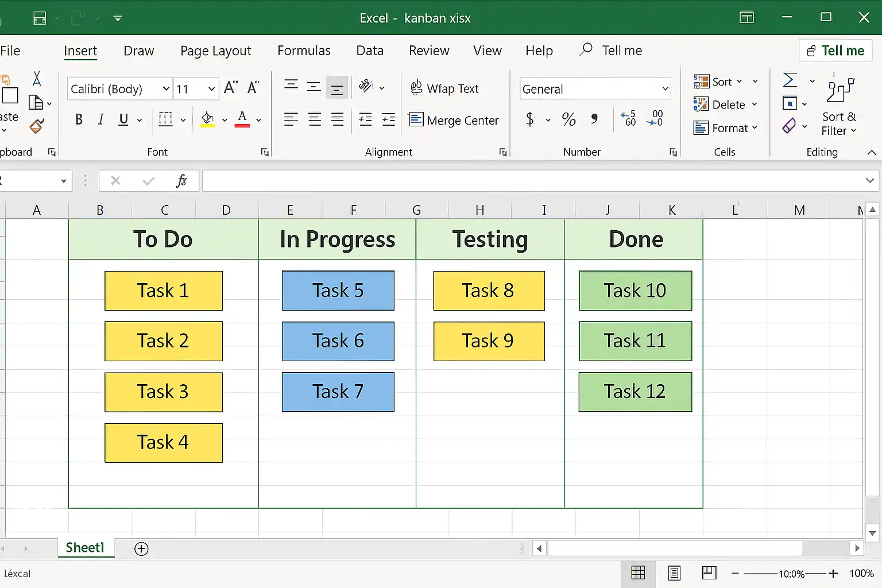Viewport: 882px width, 588px height.
Task: Toggle Bold formatting
Action: pyautogui.click(x=79, y=119)
